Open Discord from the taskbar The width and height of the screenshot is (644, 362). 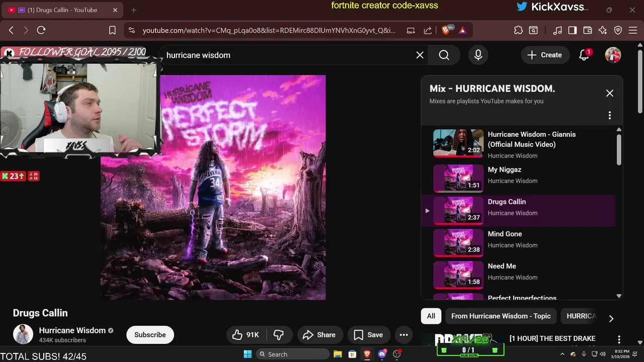tap(382, 354)
